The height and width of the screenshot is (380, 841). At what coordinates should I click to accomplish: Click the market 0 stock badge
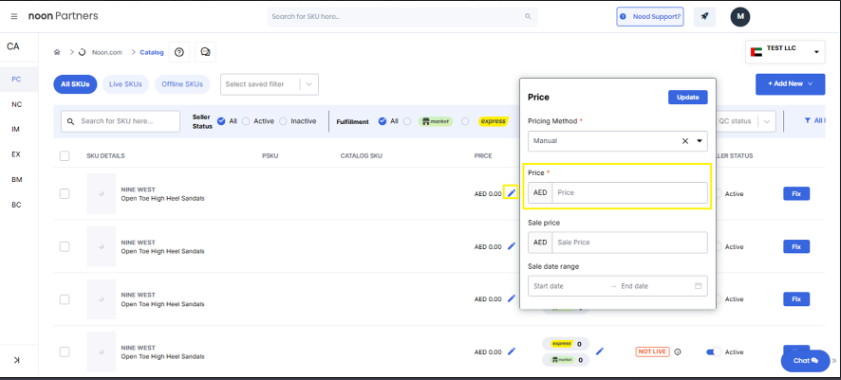(565, 360)
